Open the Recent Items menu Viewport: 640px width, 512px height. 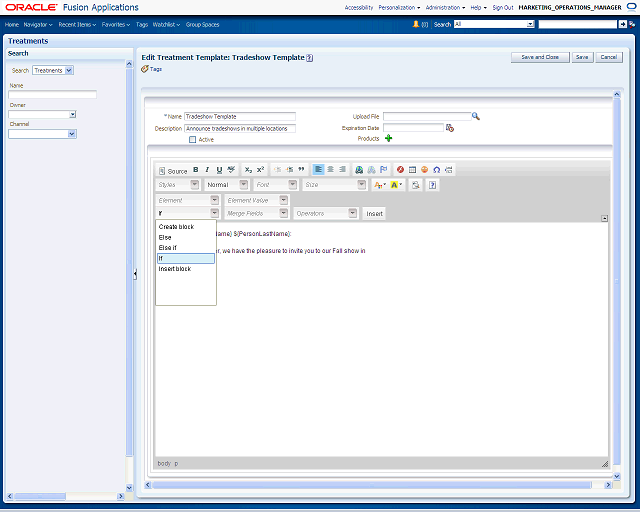click(x=77, y=24)
